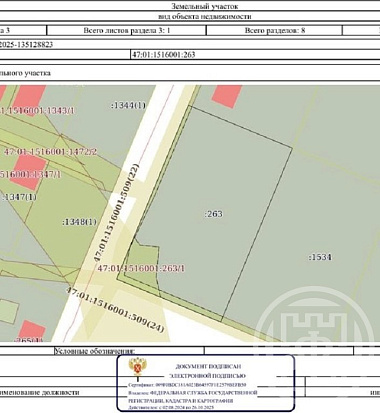Click road label 47:01:1516001:509(24)
The height and width of the screenshot is (413, 380).
pos(115,309)
